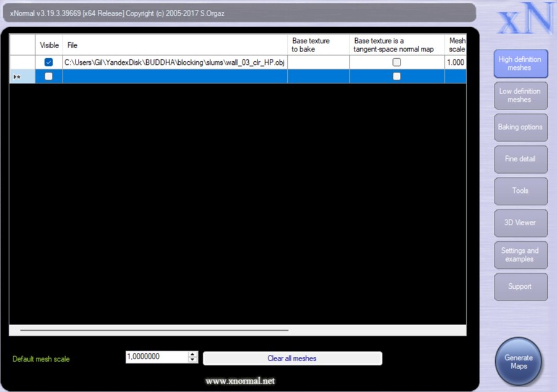Increase Default mesh scale with up arrow
This screenshot has width=557, height=392.
point(192,354)
